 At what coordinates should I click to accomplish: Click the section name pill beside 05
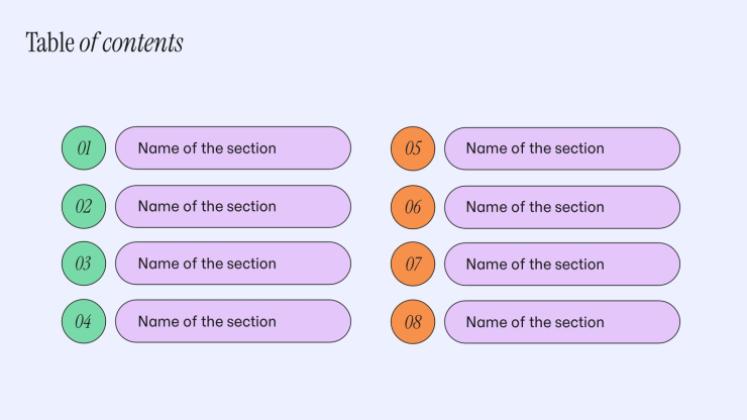click(x=562, y=149)
